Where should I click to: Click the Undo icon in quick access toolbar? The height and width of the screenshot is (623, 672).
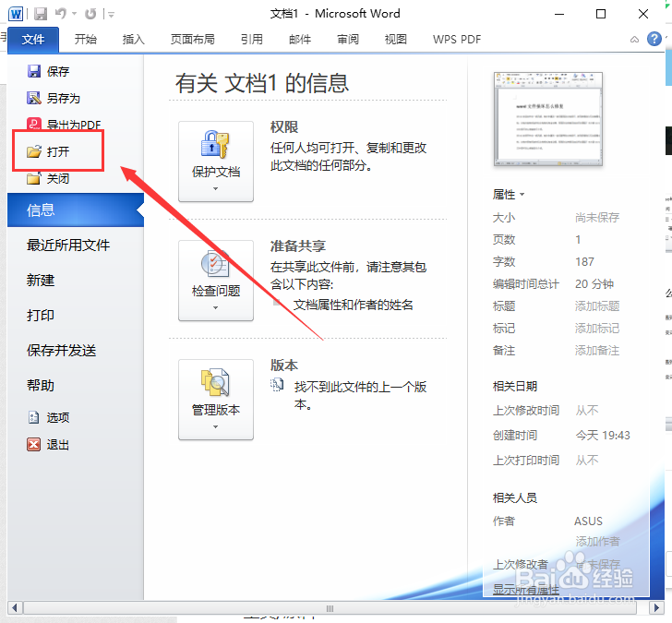pos(60,14)
